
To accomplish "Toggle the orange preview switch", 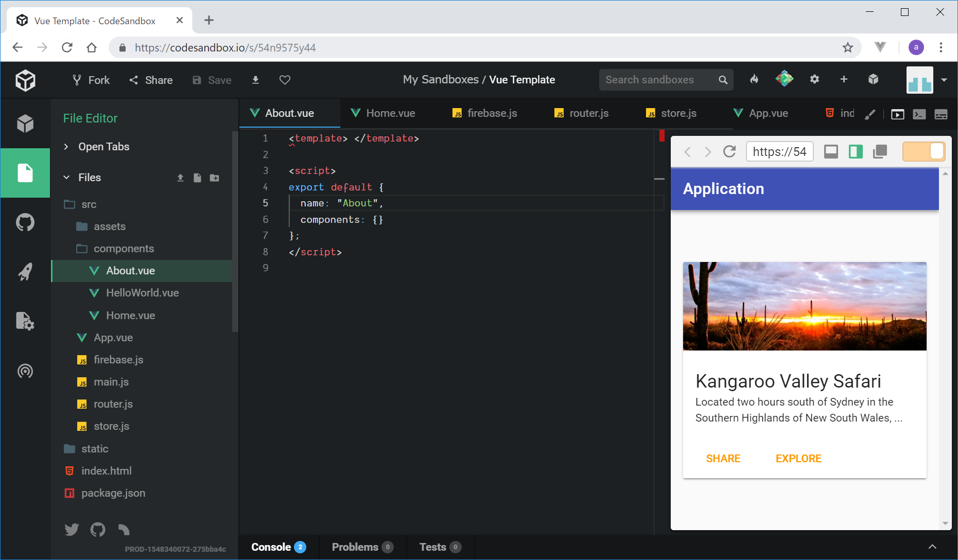I will pyautogui.click(x=924, y=152).
